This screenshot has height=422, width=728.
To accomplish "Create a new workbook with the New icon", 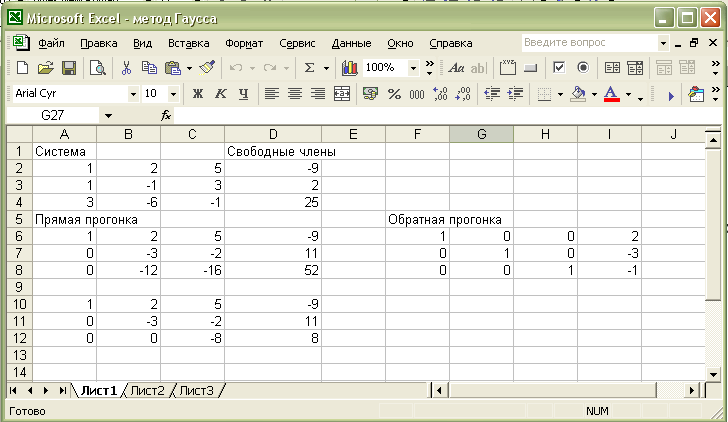I will tap(22, 68).
